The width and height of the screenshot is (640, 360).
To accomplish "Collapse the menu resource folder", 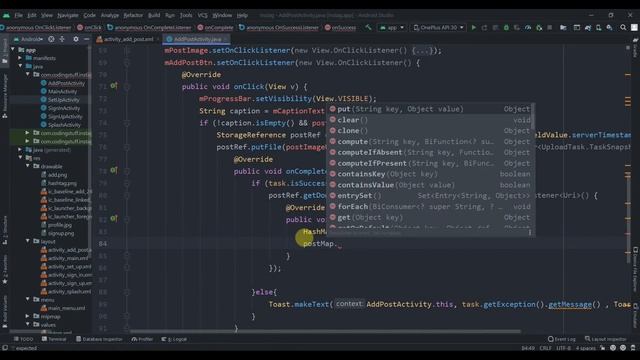I will 28,300.
